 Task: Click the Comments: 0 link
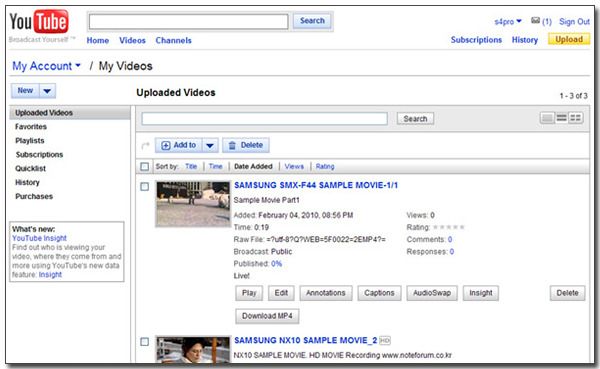[x=450, y=240]
